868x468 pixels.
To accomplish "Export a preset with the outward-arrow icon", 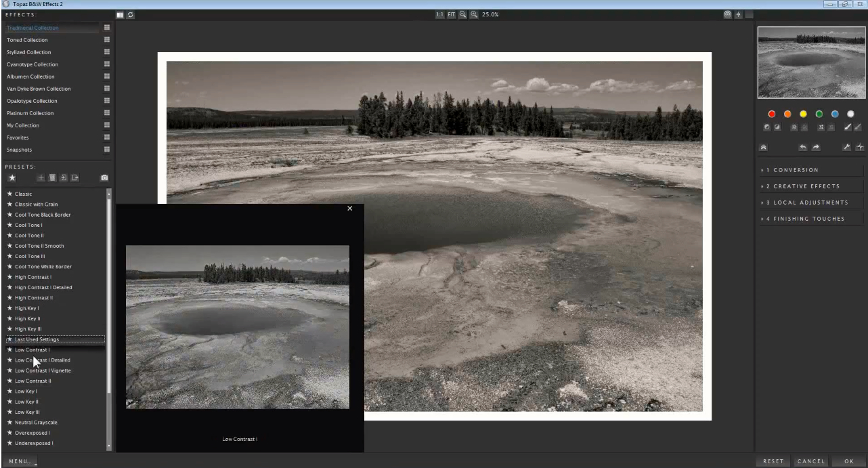I will coord(75,177).
